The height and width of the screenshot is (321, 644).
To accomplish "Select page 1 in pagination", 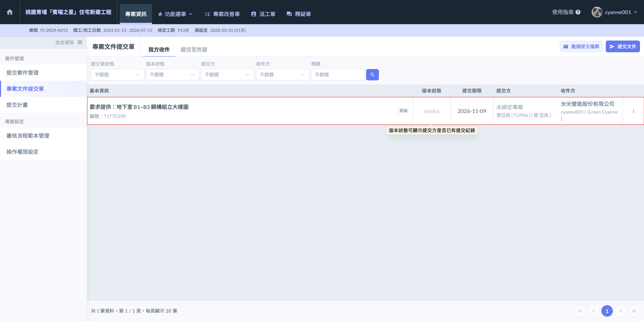I will coord(607,311).
